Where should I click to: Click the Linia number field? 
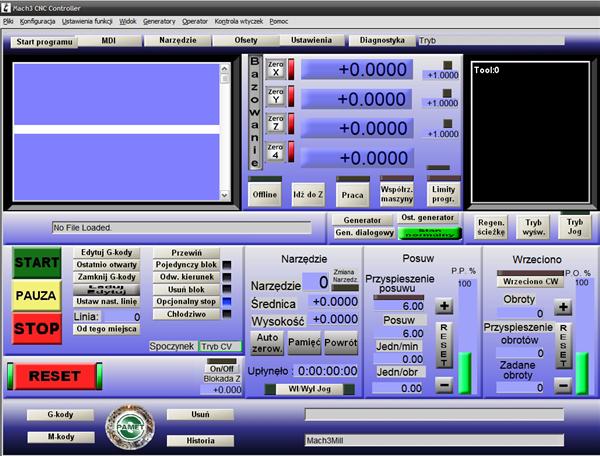tap(122, 316)
